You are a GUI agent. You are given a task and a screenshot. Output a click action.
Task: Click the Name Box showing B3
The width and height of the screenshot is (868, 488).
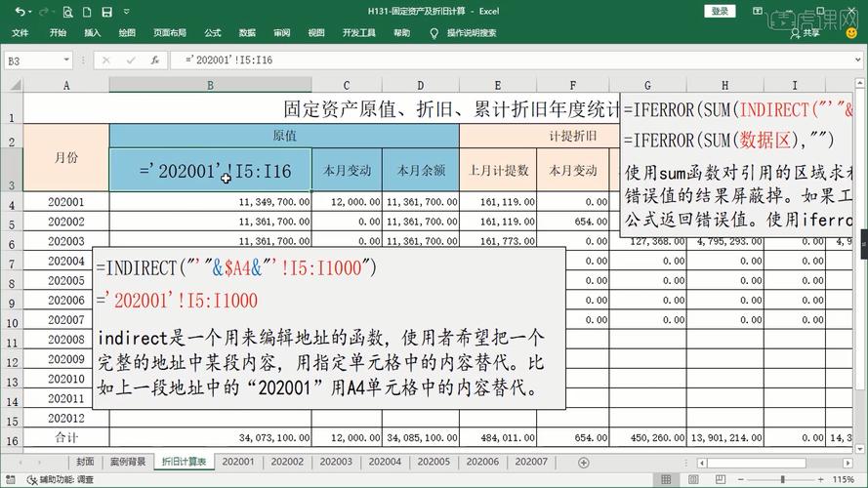[32, 61]
